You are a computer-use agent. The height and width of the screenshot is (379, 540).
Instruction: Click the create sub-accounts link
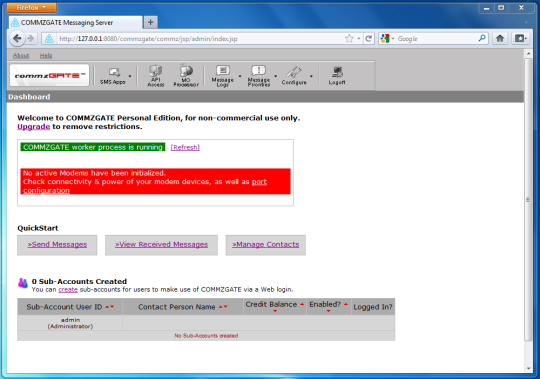pos(68,289)
